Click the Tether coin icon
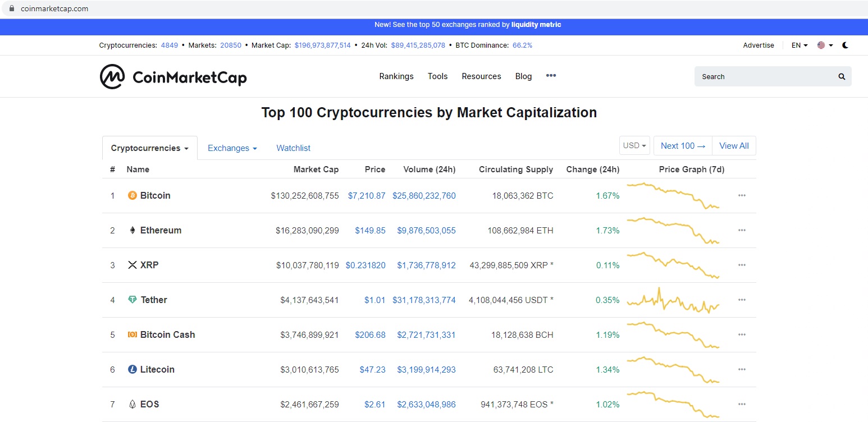This screenshot has height=422, width=868. (x=133, y=300)
